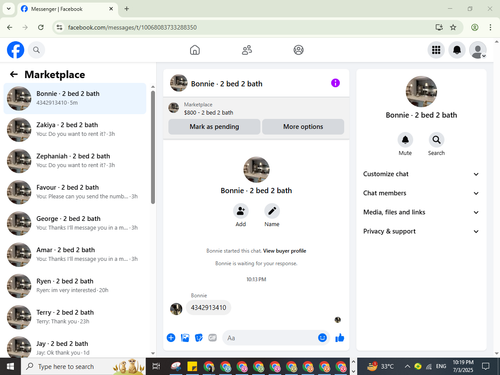Click the Name pencil icon in chat
This screenshot has width=500, height=375.
coord(272,211)
